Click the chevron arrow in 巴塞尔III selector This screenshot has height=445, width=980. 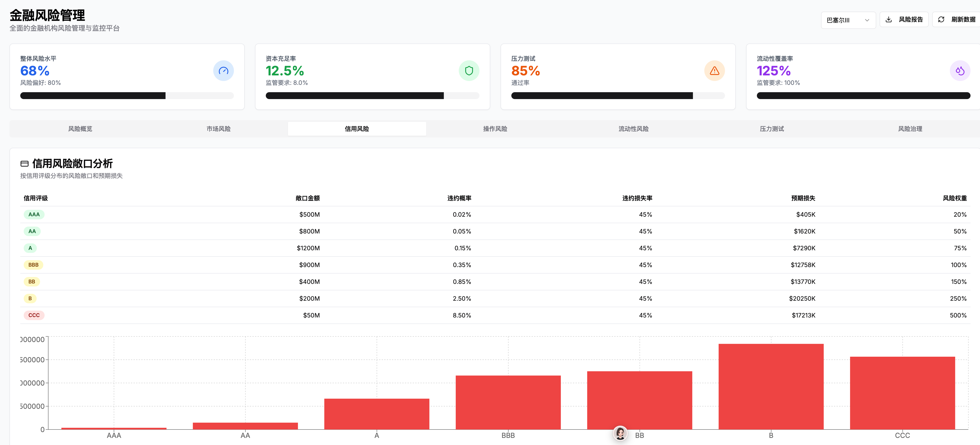867,20
